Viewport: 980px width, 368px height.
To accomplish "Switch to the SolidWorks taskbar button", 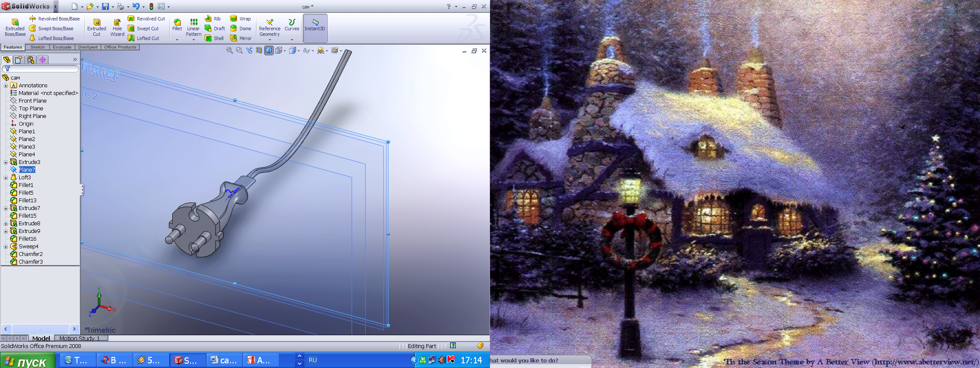I will (x=188, y=360).
